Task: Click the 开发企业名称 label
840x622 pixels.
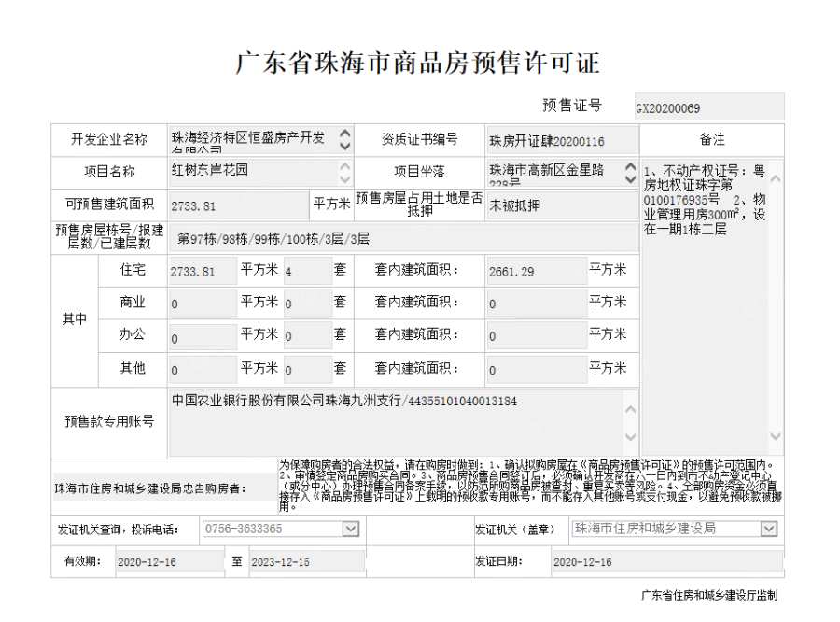Action: pos(109,139)
